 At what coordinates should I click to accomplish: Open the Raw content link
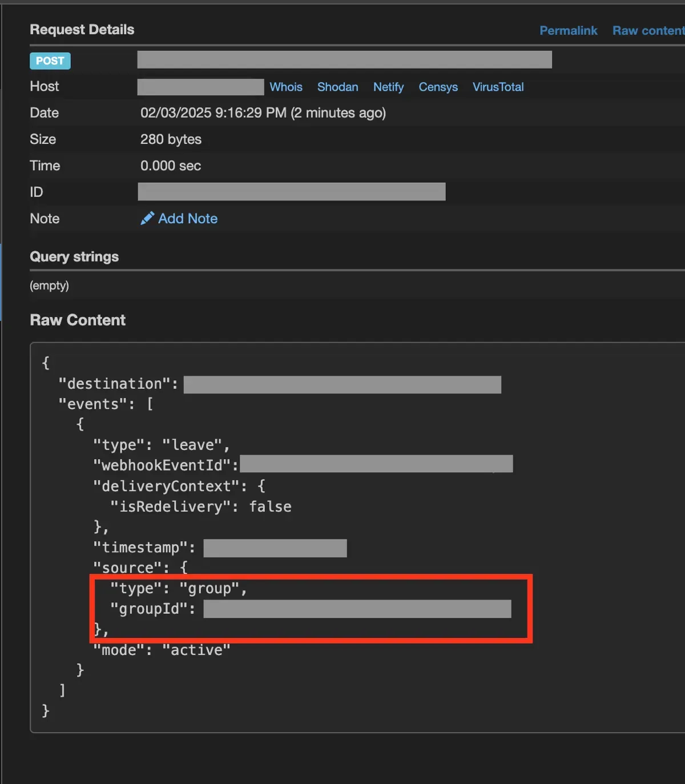click(648, 30)
